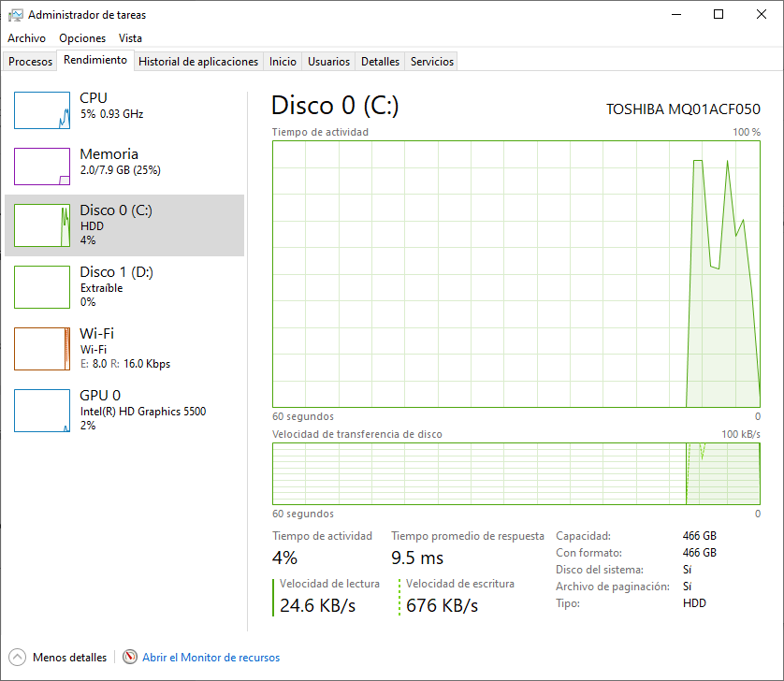Switch to the Procesos tab
The width and height of the screenshot is (784, 681).
(x=31, y=62)
